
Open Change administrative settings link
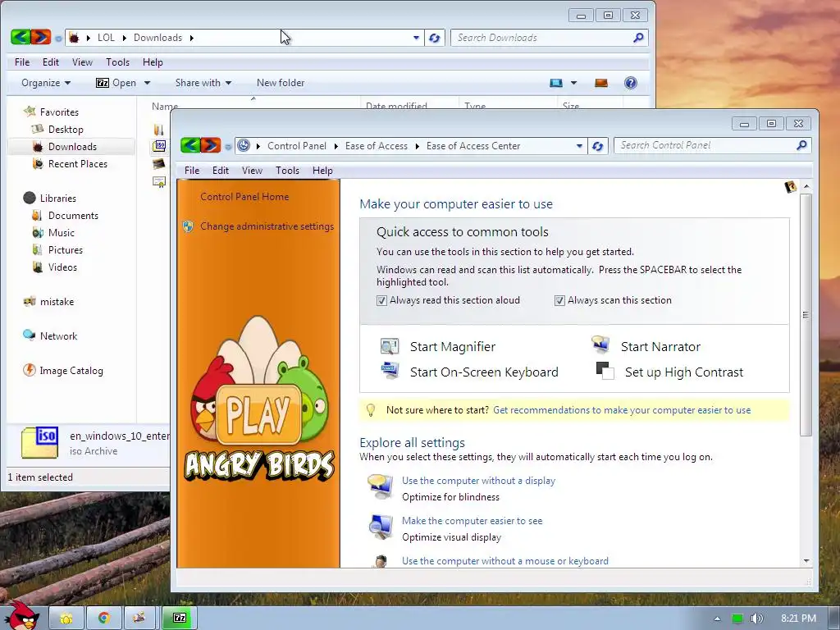pyautogui.click(x=267, y=226)
